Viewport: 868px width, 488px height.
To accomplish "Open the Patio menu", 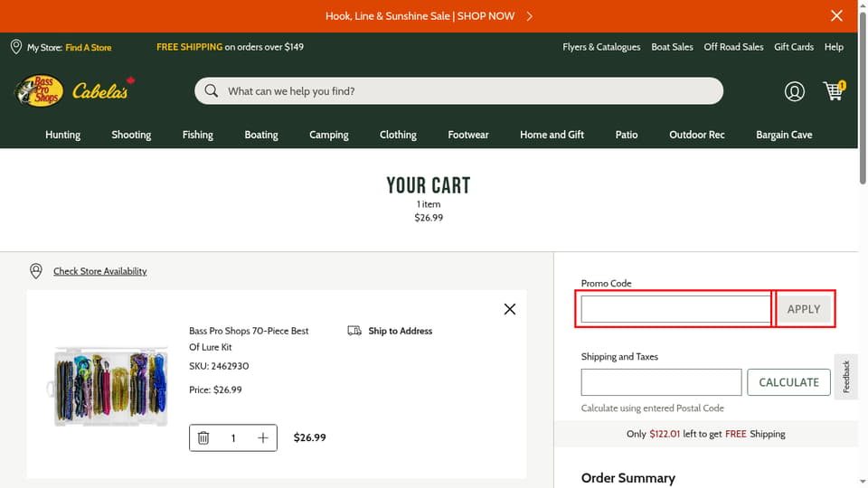I will coord(626,135).
